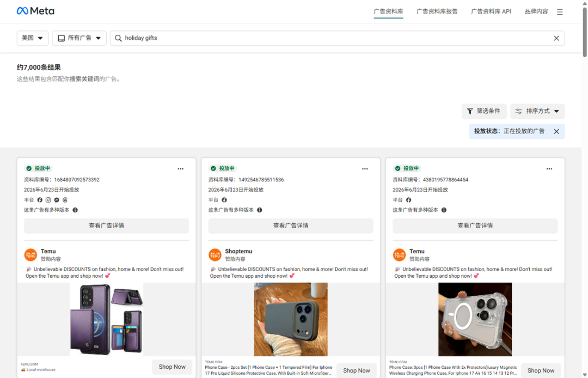Click Shoptemu profile avatar

coord(215,254)
